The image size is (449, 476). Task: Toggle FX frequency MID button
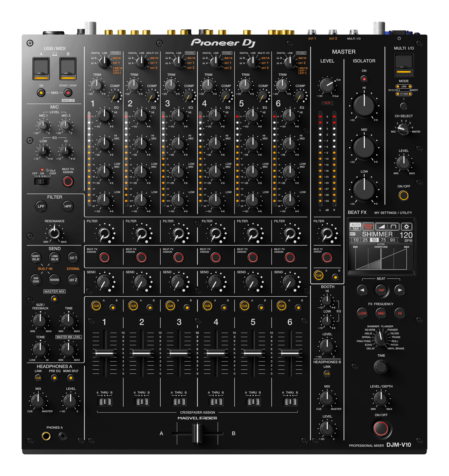coord(381,313)
